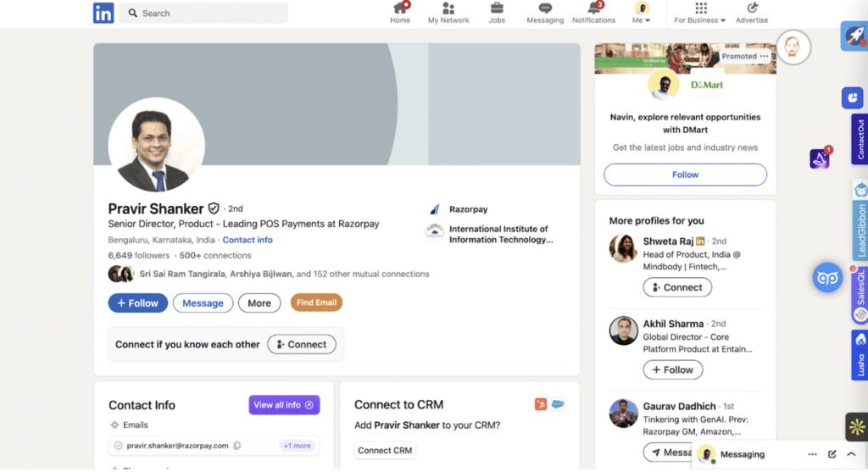Open International Institute of Information Technology link

(x=501, y=234)
